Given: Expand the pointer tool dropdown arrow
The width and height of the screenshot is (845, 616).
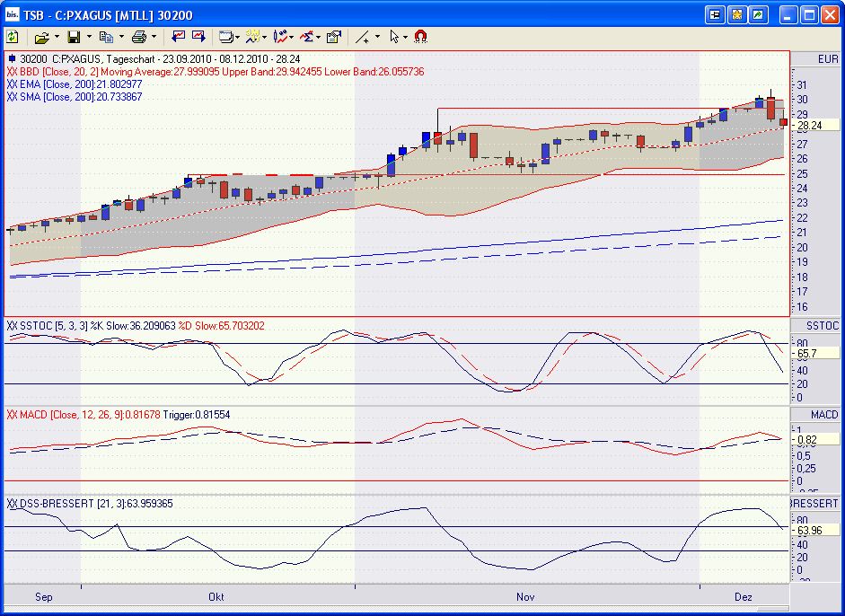Looking at the screenshot, I should [x=405, y=37].
